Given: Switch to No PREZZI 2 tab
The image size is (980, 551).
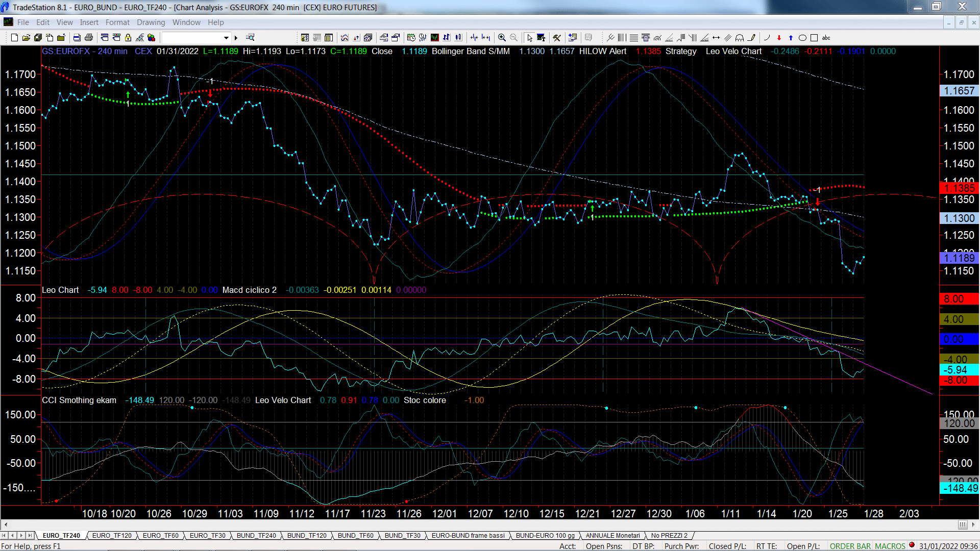Looking at the screenshot, I should coord(669,535).
